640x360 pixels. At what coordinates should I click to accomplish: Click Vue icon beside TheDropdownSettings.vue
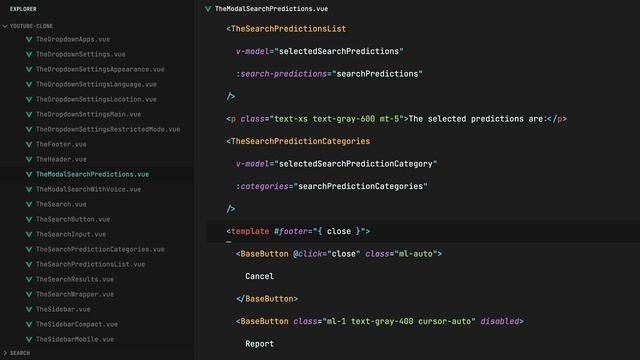[29, 54]
